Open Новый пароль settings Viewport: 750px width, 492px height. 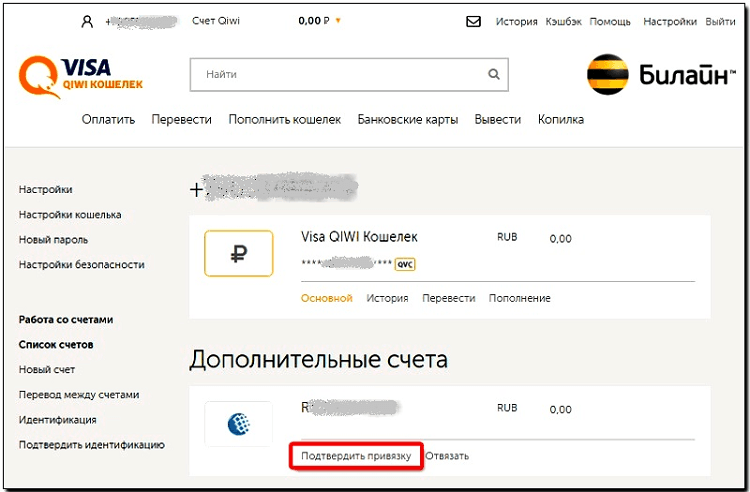[x=53, y=240]
